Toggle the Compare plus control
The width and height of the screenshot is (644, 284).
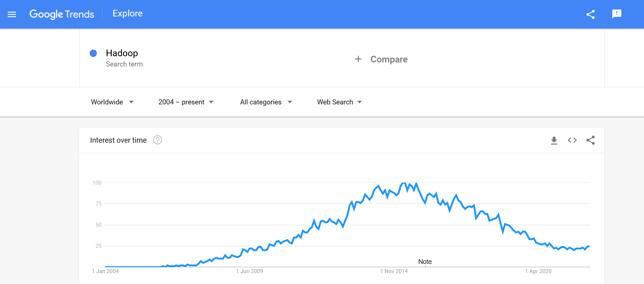[358, 59]
